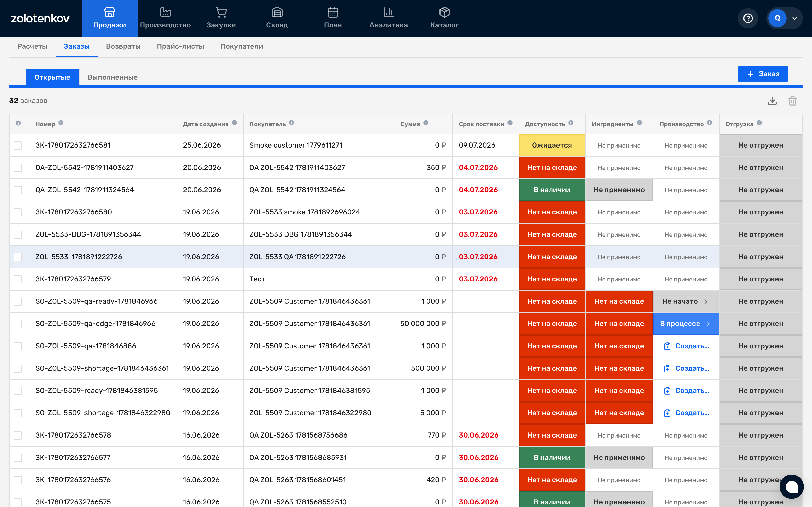Image resolution: width=812 pixels, height=507 pixels.
Task: Click the help question mark icon
Action: [748, 18]
